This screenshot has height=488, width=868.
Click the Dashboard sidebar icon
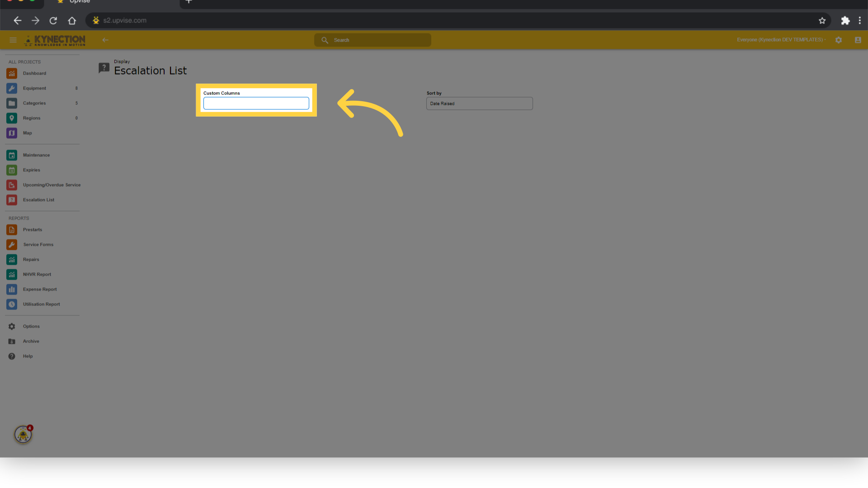[12, 73]
